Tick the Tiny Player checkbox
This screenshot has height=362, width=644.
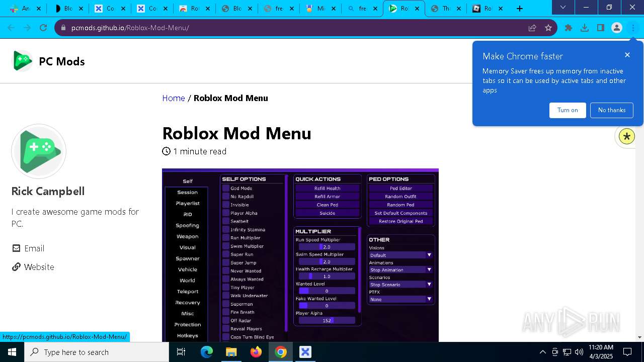tap(226, 288)
